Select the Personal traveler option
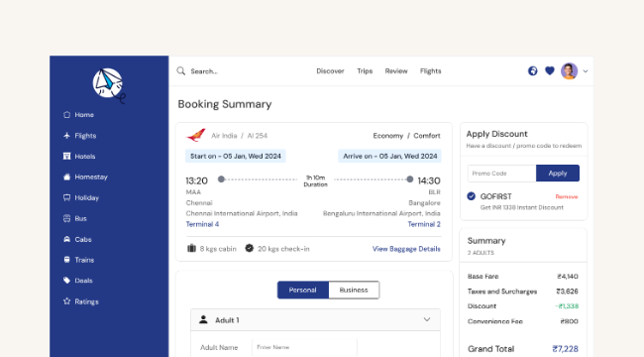This screenshot has height=357, width=644. pos(303,290)
